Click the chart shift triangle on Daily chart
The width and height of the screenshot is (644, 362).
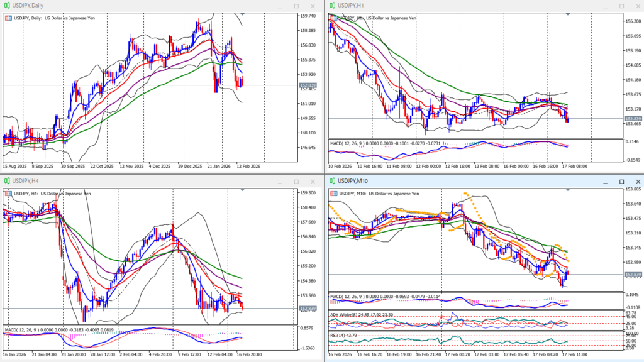(x=242, y=14)
